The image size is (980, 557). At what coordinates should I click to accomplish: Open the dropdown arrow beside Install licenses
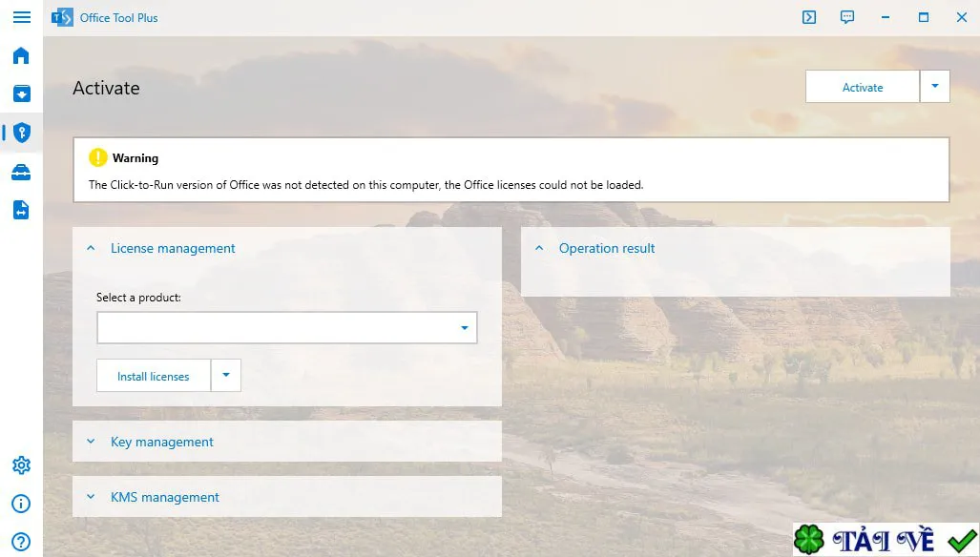coord(226,376)
